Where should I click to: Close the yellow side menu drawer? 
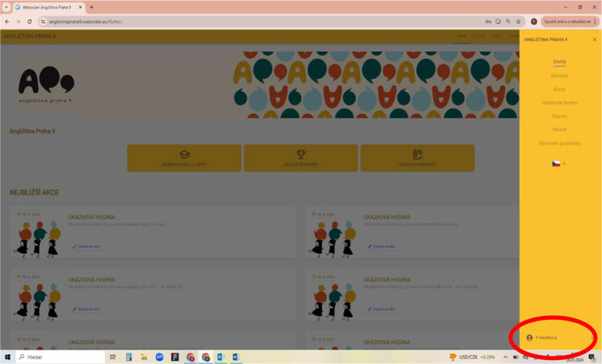pos(594,39)
